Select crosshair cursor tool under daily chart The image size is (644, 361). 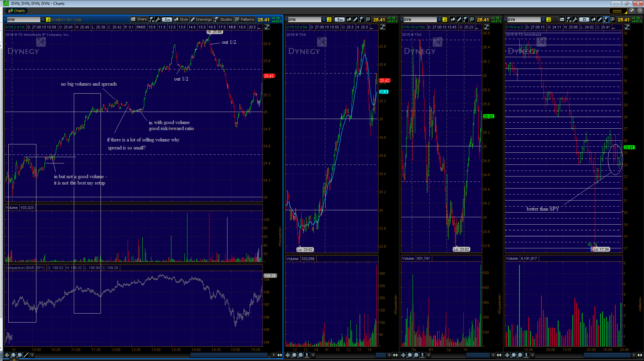click(x=507, y=355)
